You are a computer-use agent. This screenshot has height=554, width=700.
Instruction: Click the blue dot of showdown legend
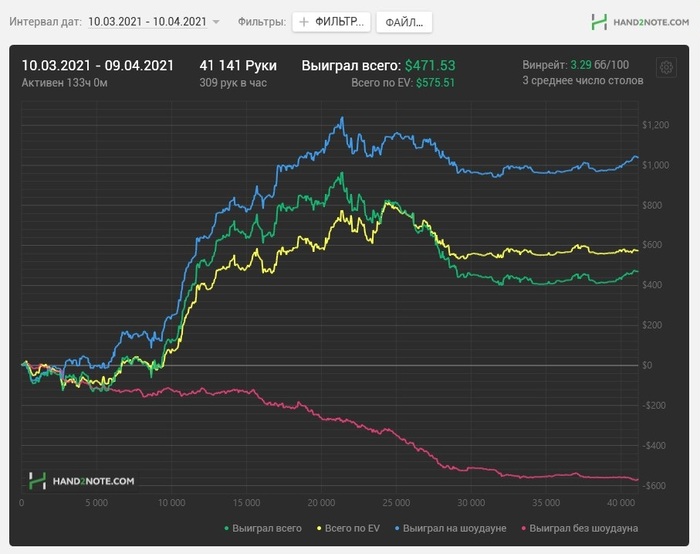coord(397,529)
